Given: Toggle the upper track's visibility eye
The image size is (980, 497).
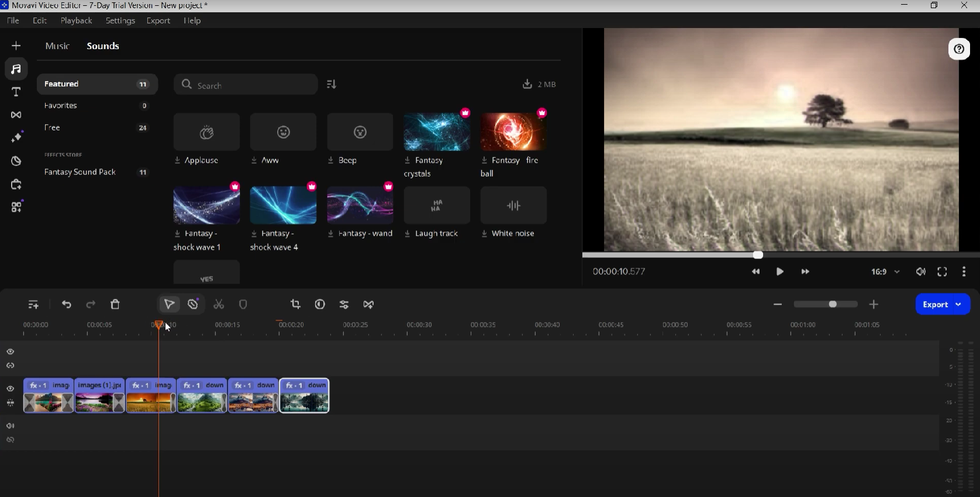Looking at the screenshot, I should click(11, 352).
